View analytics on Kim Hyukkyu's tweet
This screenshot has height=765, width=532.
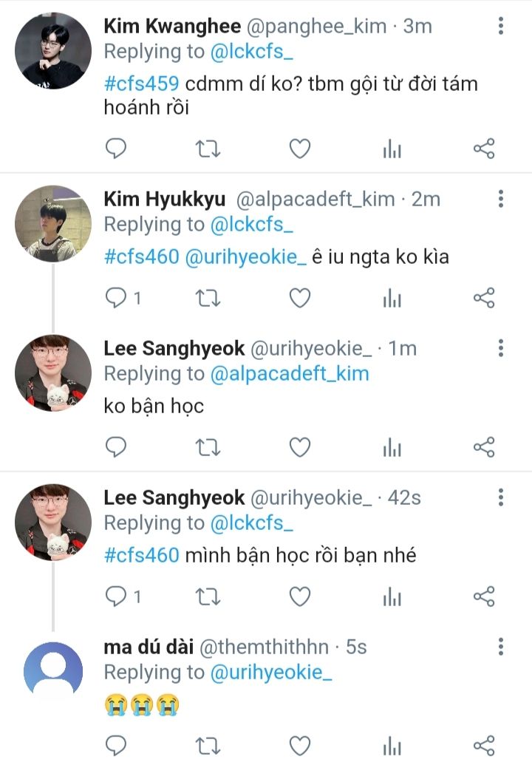coord(392,298)
